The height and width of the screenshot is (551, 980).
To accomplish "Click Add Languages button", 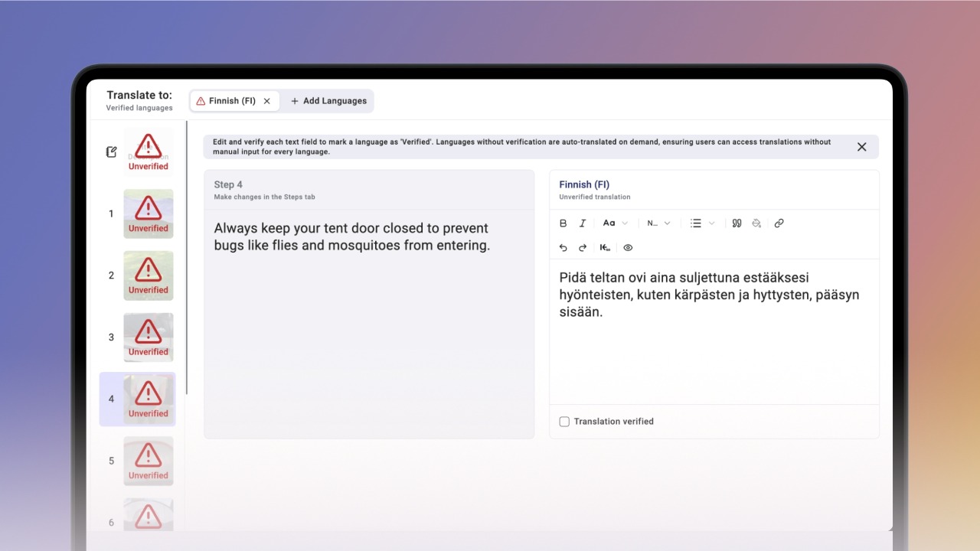I will [x=328, y=101].
